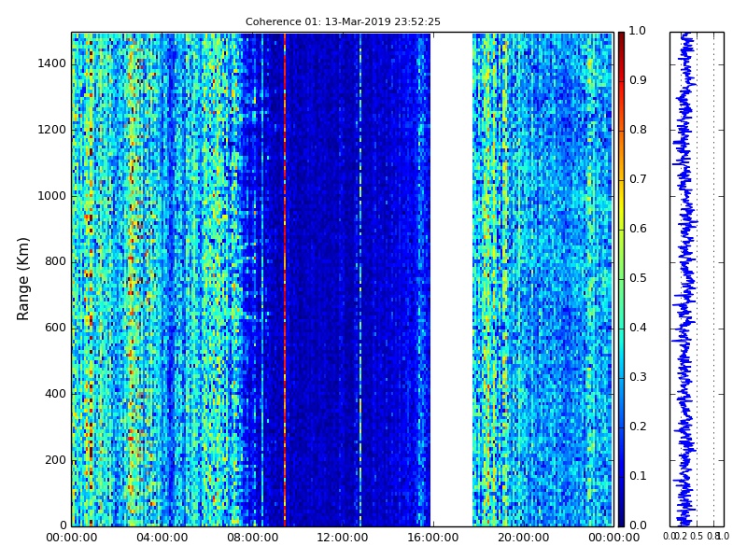
Task: Click the colorbar 1.0 label
Action: point(638,31)
